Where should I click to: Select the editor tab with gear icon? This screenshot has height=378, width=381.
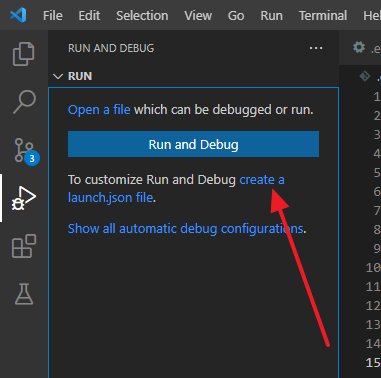pyautogui.click(x=366, y=48)
